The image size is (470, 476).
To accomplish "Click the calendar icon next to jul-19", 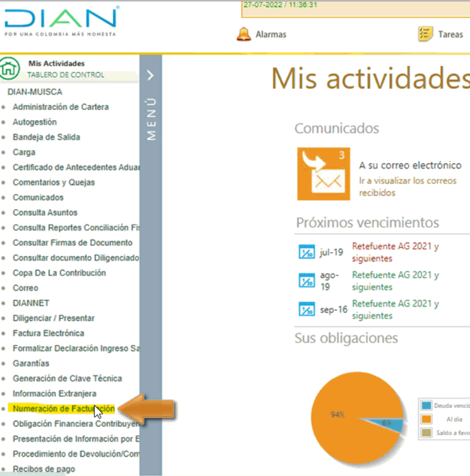I will (307, 252).
